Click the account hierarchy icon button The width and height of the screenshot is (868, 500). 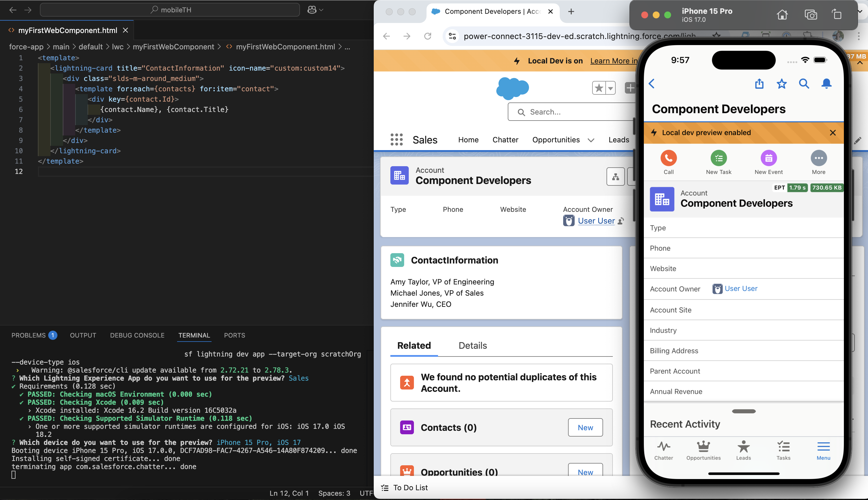point(615,177)
